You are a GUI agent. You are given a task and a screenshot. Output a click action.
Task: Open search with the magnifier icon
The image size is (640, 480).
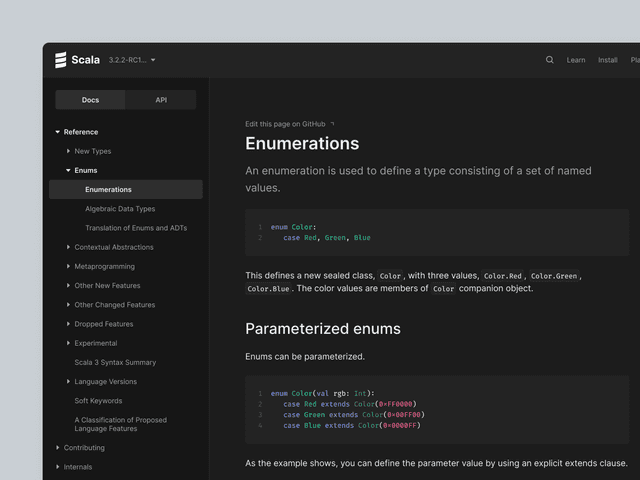[549, 60]
